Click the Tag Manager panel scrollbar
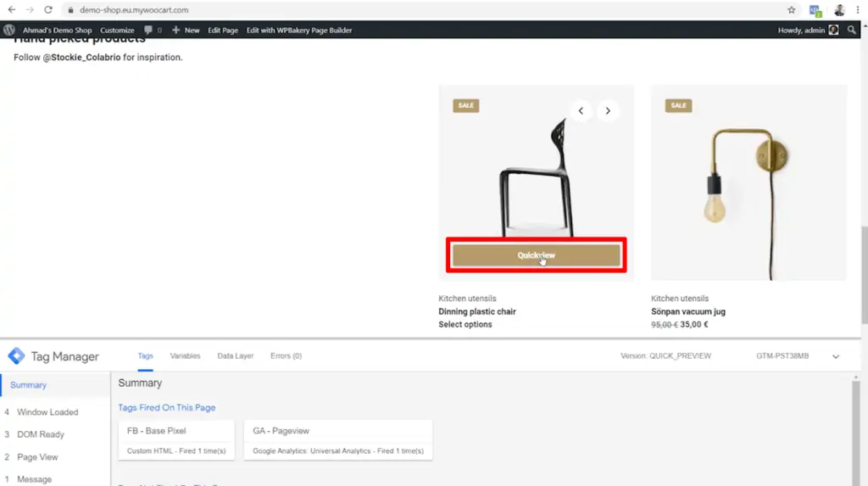Image resolution: width=868 pixels, height=486 pixels. pyautogui.click(x=856, y=433)
